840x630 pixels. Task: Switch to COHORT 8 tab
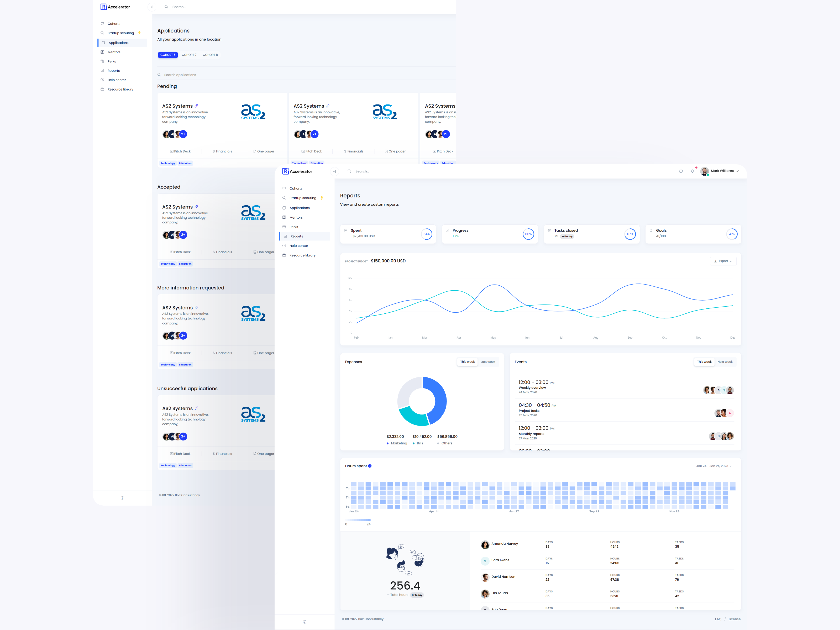pos(210,55)
